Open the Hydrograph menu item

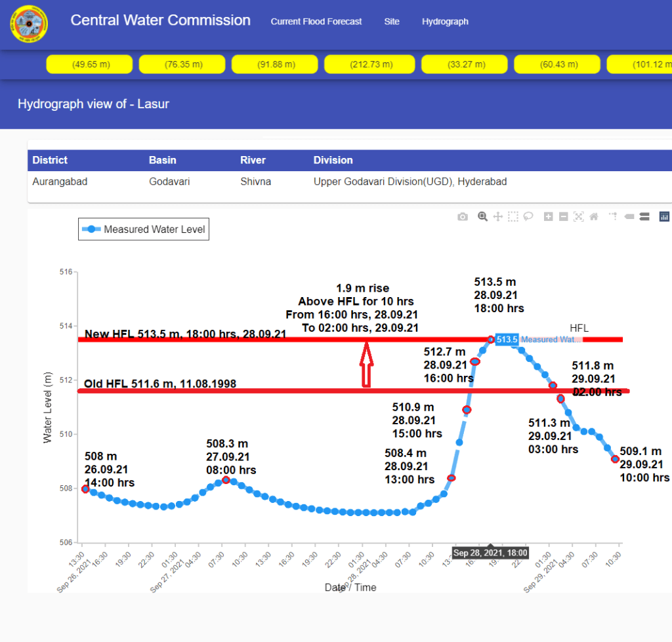tap(445, 22)
